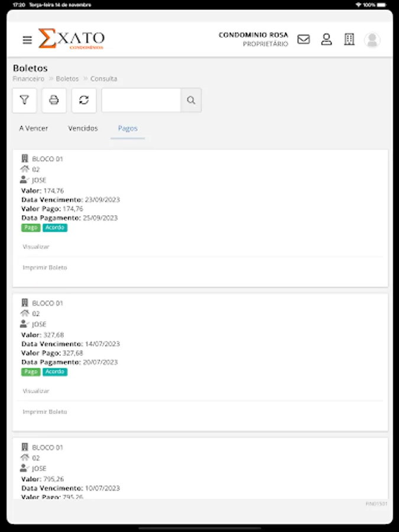This screenshot has width=399, height=532.
Task: Start a search with the magnifier icon
Action: (x=190, y=100)
